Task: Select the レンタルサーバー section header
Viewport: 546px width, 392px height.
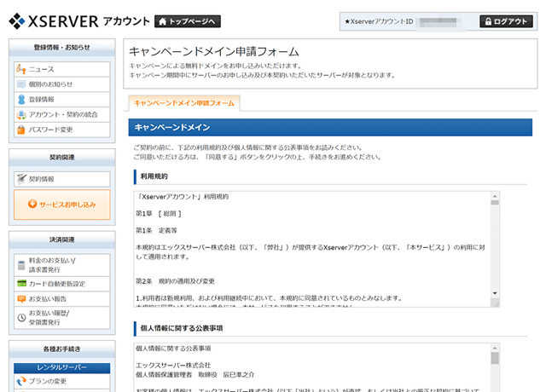Action: click(62, 367)
